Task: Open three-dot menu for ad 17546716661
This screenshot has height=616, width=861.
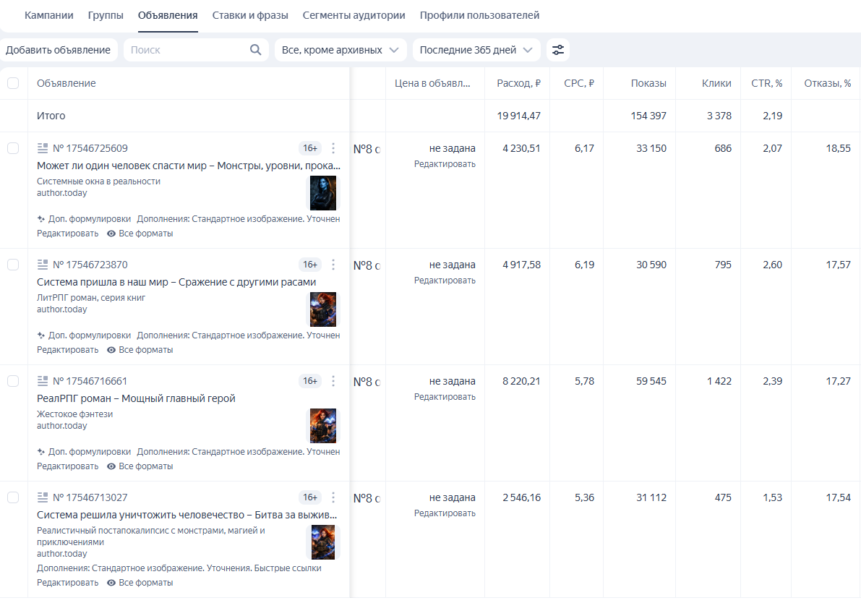Action: [x=333, y=381]
